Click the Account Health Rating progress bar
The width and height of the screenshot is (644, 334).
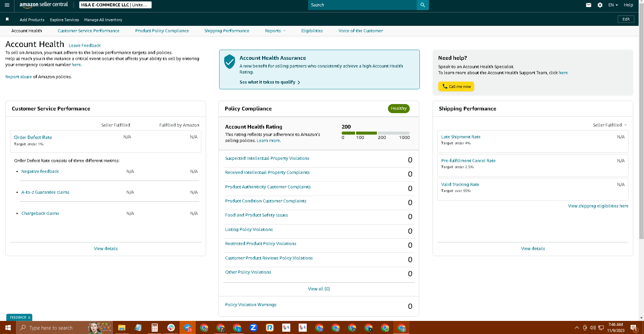376,133
